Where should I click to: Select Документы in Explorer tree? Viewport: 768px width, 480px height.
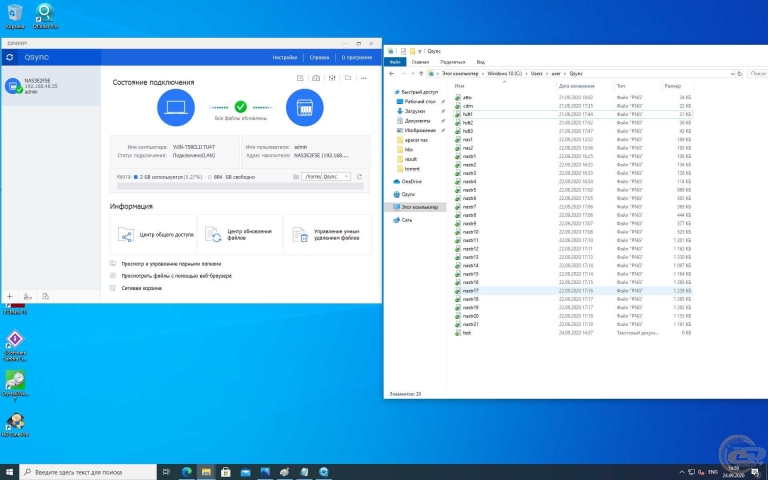point(417,120)
